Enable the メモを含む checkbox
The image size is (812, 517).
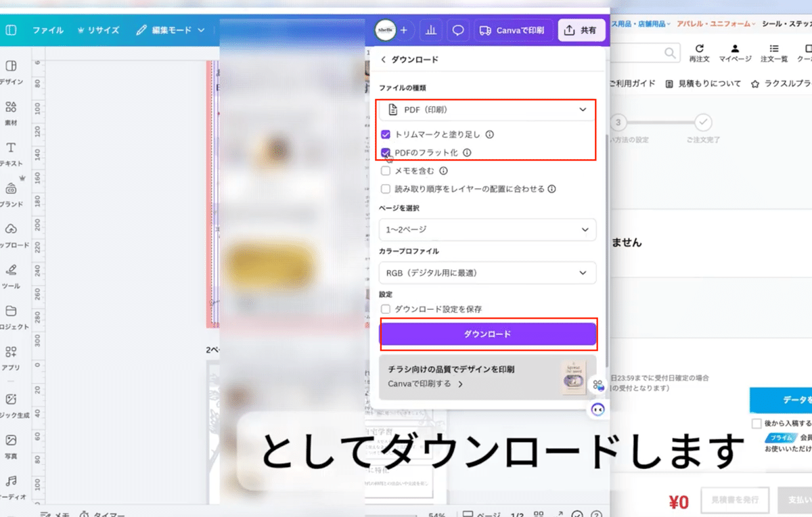coord(386,171)
